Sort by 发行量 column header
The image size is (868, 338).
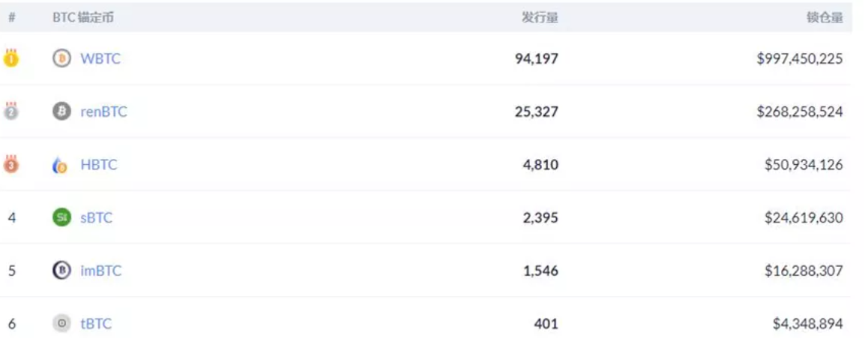point(540,18)
